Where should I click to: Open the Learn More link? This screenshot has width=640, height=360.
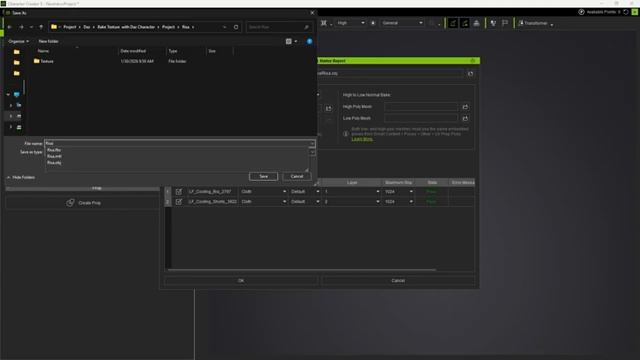pos(362,139)
